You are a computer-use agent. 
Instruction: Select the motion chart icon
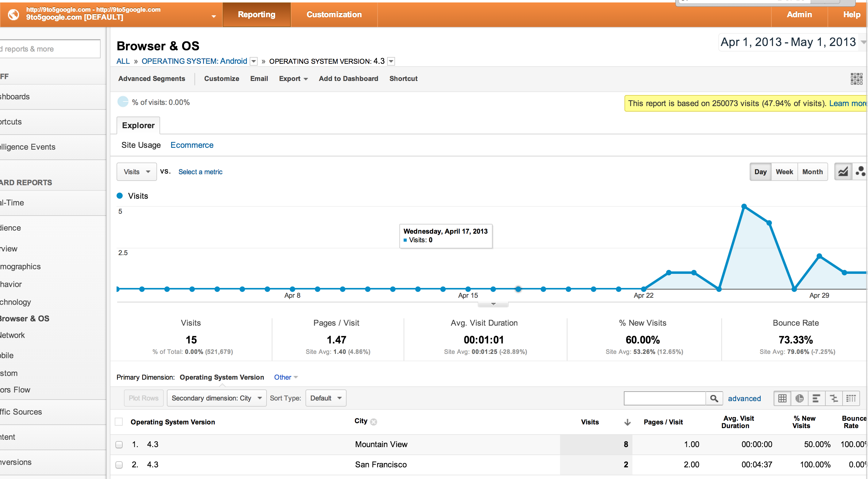(860, 171)
